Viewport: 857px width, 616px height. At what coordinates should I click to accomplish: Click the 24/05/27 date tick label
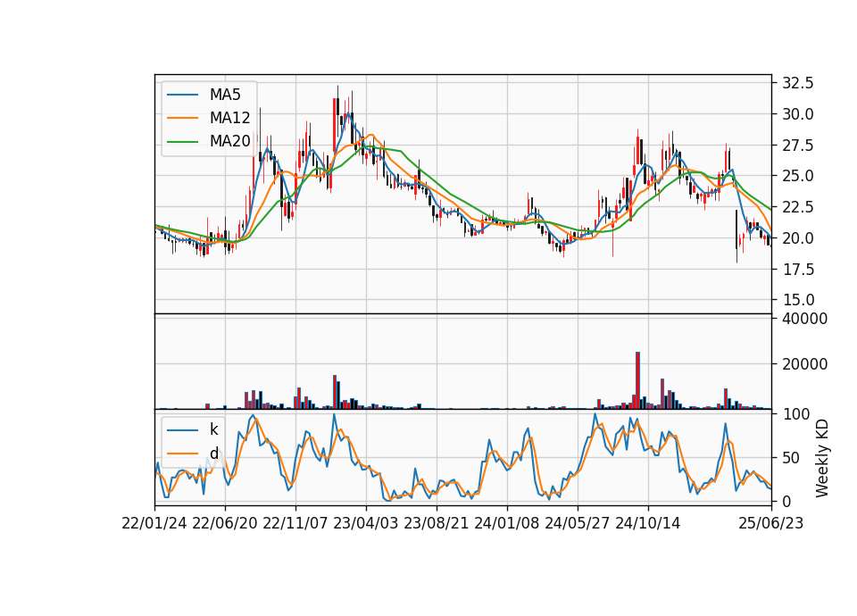tap(578, 523)
